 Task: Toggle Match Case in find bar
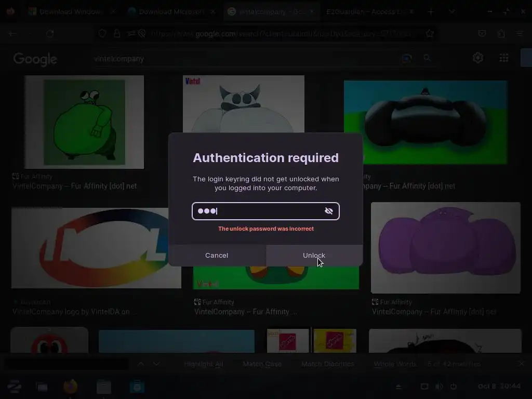tap(262, 364)
